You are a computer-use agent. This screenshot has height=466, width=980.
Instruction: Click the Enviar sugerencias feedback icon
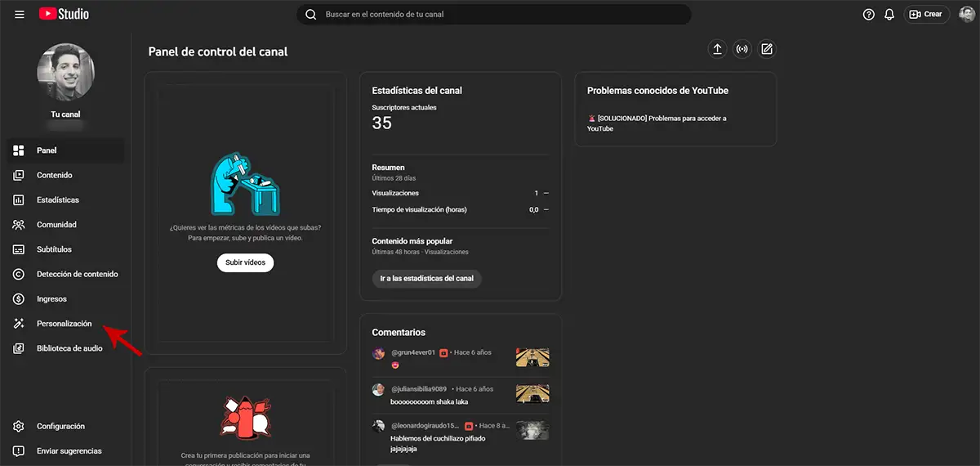click(x=19, y=450)
